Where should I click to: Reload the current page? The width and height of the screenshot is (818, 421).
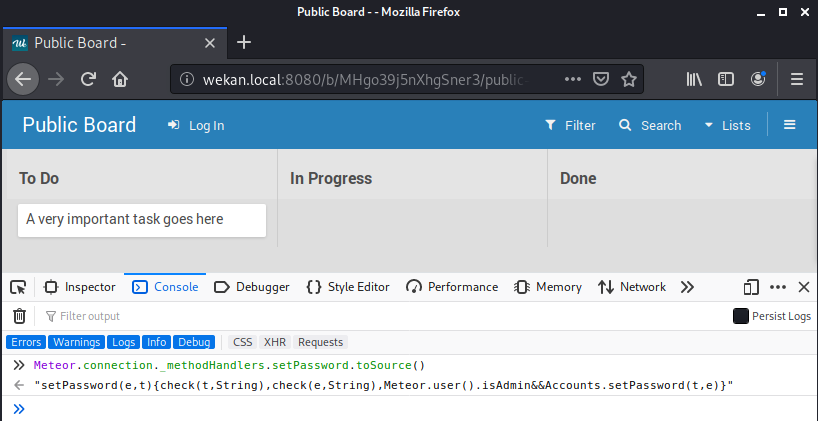pyautogui.click(x=88, y=79)
